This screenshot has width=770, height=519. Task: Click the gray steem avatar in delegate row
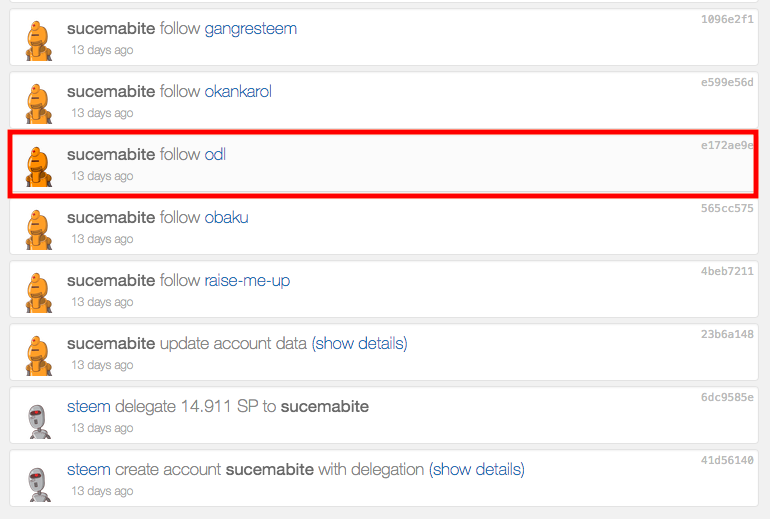click(x=37, y=417)
